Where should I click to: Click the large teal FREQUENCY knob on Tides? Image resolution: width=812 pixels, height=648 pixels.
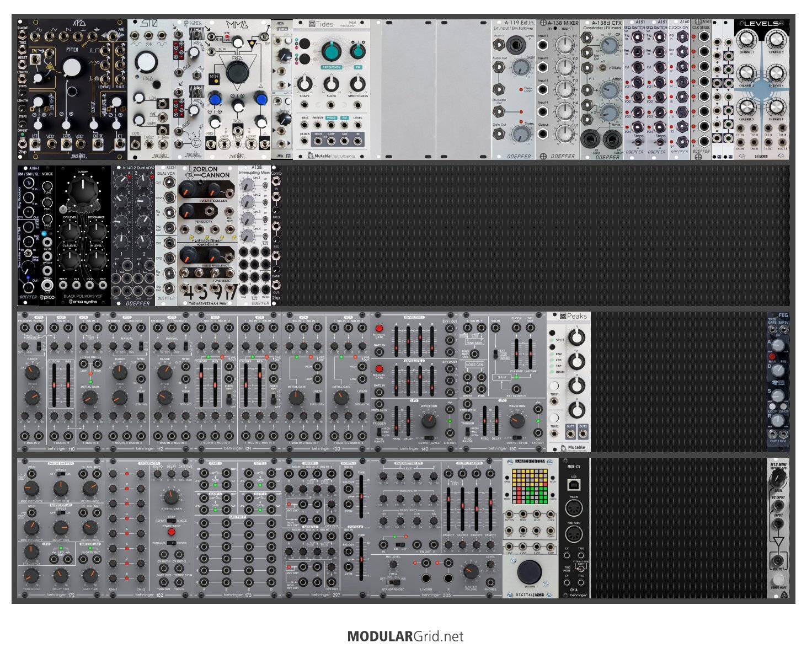(x=331, y=52)
